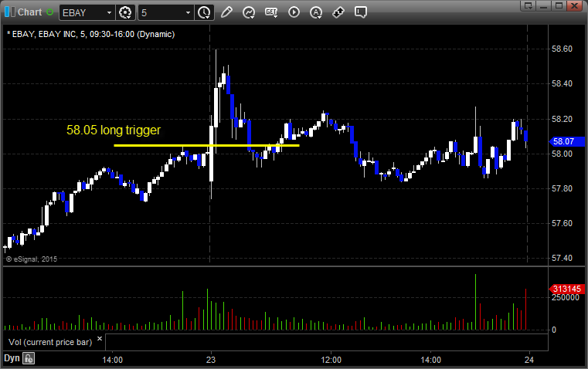The image size is (588, 369).
Task: Click the yellow 58.05 trigger line
Action: point(206,145)
